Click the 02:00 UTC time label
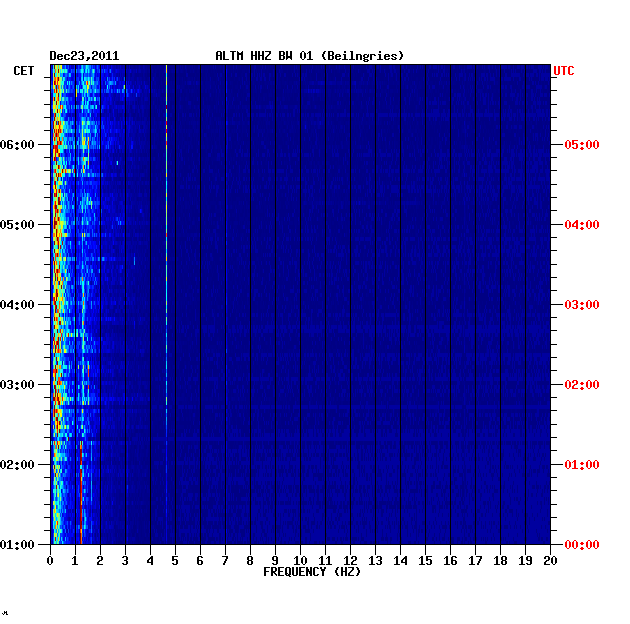This screenshot has height=624, width=630. [582, 385]
